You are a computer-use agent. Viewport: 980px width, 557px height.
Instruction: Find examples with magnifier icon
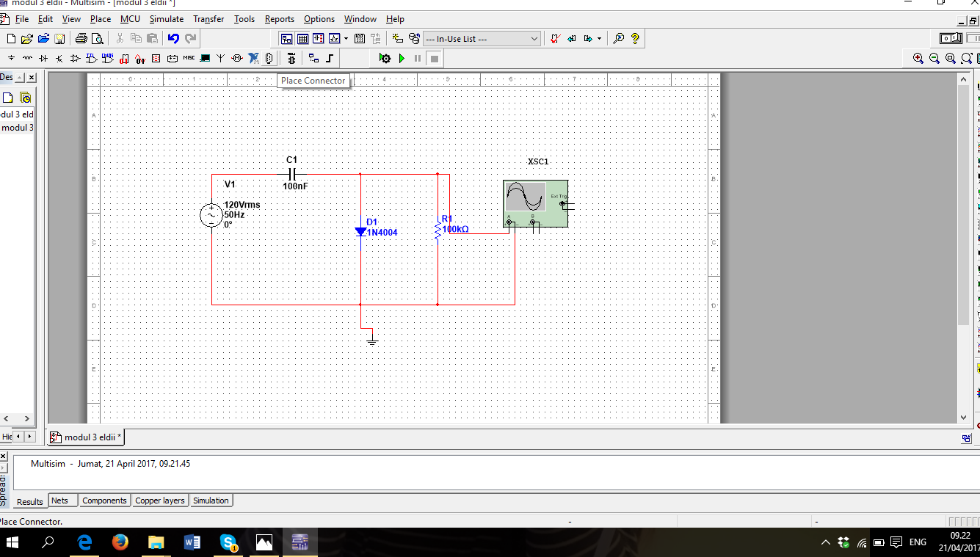(x=619, y=39)
